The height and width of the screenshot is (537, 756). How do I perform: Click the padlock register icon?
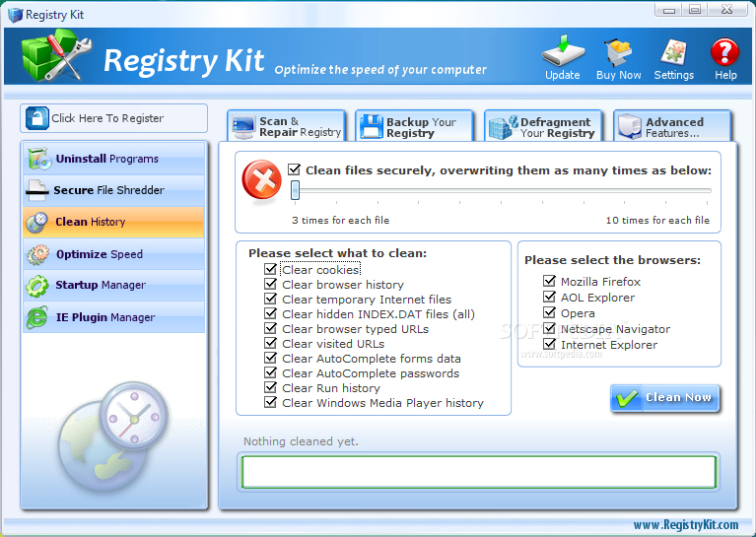(37, 118)
